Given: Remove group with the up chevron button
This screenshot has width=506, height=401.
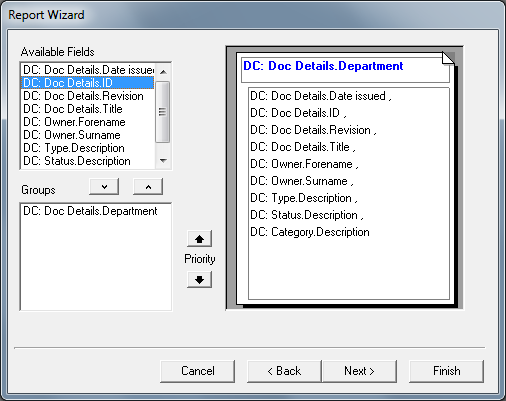Looking at the screenshot, I should 148,187.
